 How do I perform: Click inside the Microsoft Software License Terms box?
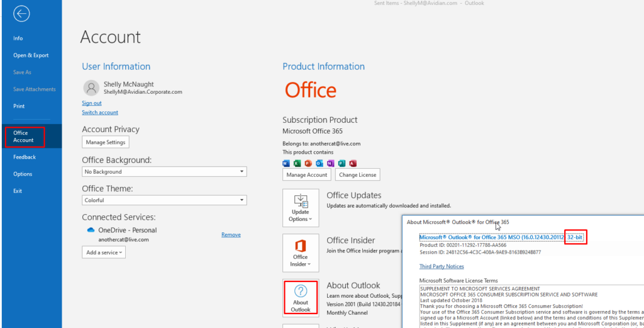pos(531,306)
